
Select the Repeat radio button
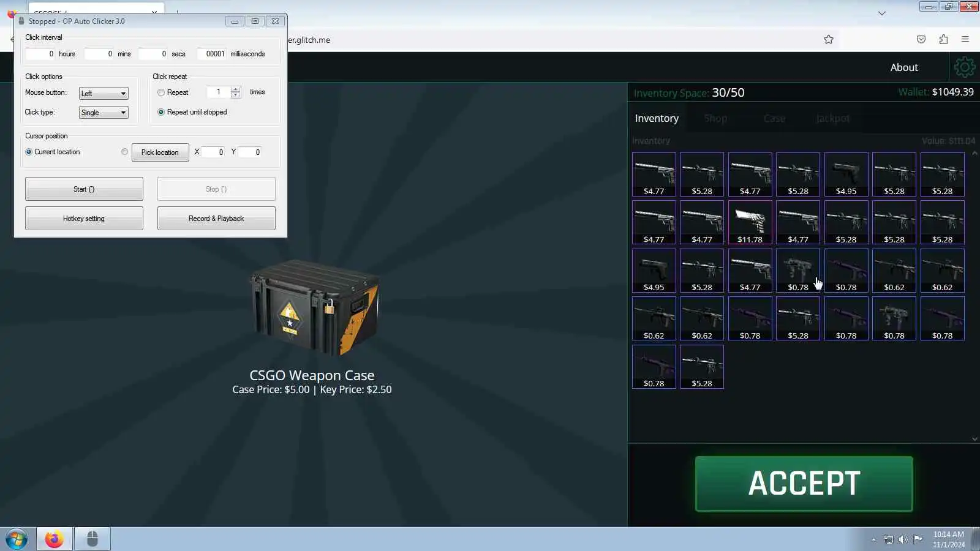[161, 92]
